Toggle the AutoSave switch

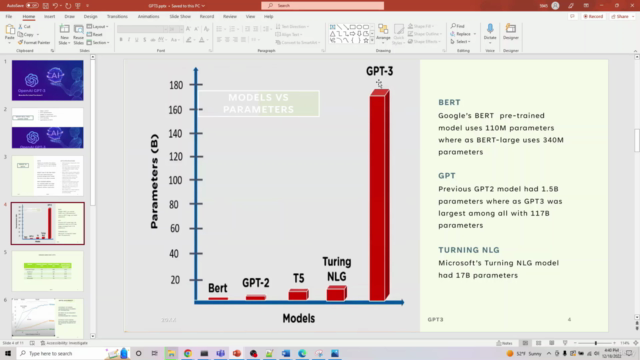point(32,6)
